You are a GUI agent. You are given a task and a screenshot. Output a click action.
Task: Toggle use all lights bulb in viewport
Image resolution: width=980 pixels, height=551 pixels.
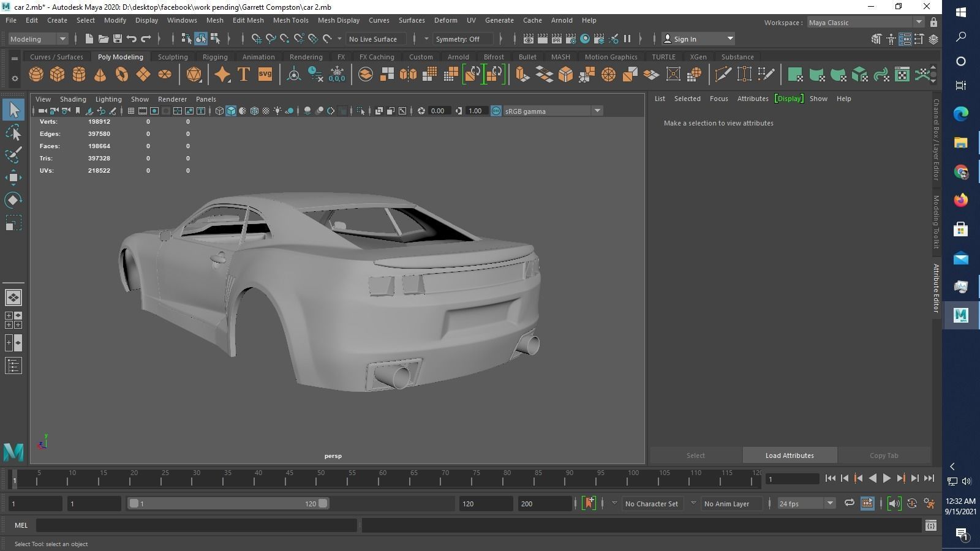pos(277,111)
